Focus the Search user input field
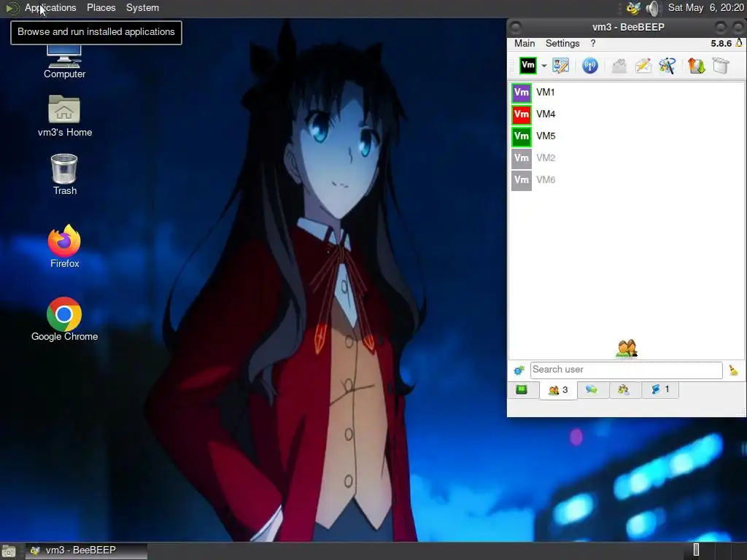Image resolution: width=747 pixels, height=560 pixels. [x=627, y=370]
